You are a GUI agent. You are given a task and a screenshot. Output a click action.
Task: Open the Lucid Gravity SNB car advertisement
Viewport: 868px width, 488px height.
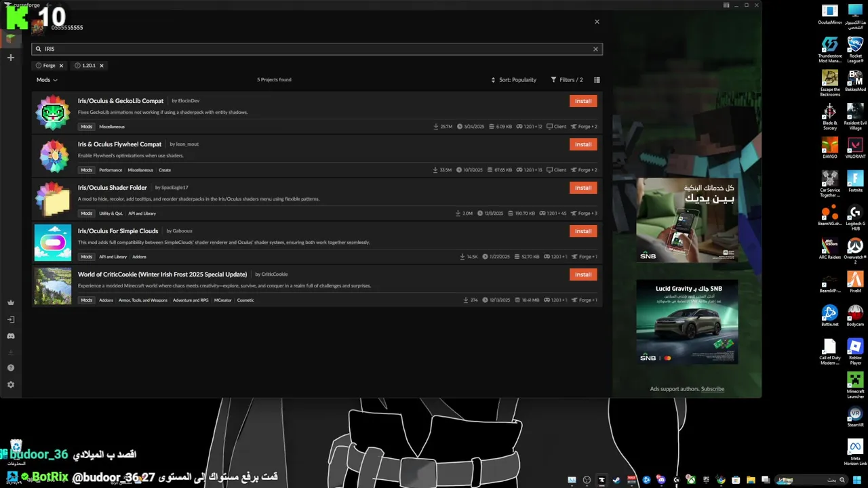pyautogui.click(x=687, y=322)
